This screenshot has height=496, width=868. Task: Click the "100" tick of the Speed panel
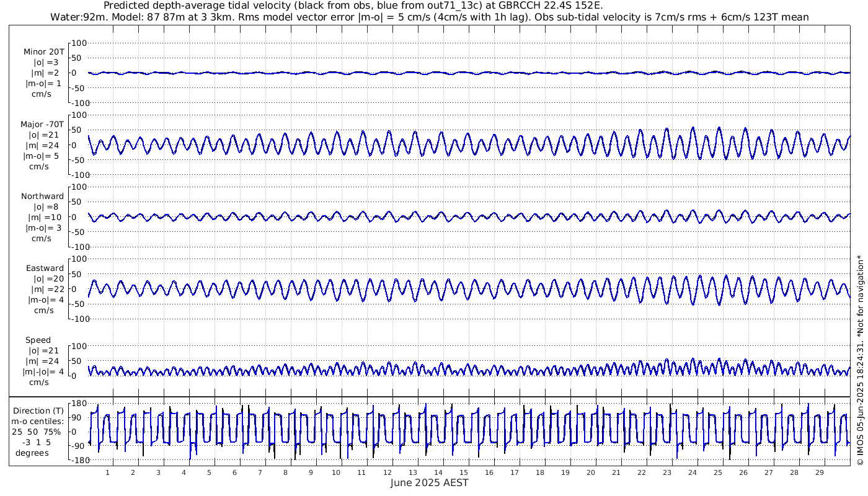tap(80, 346)
